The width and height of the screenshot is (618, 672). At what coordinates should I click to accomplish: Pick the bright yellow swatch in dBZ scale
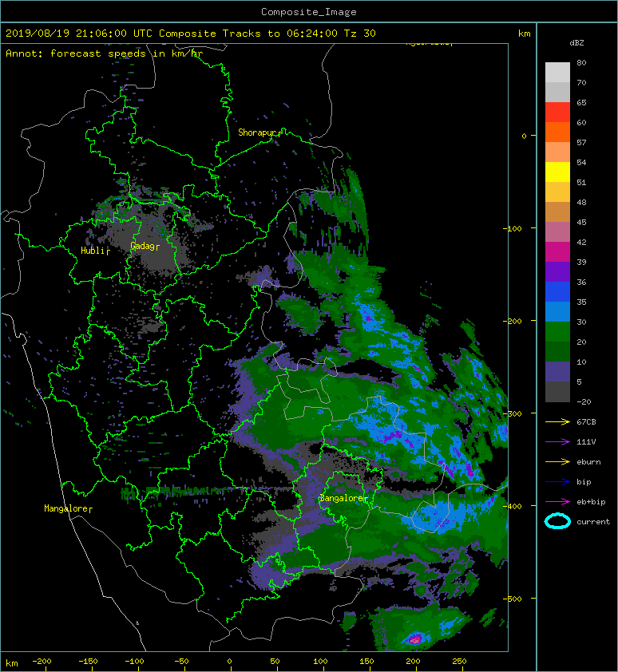(x=557, y=172)
